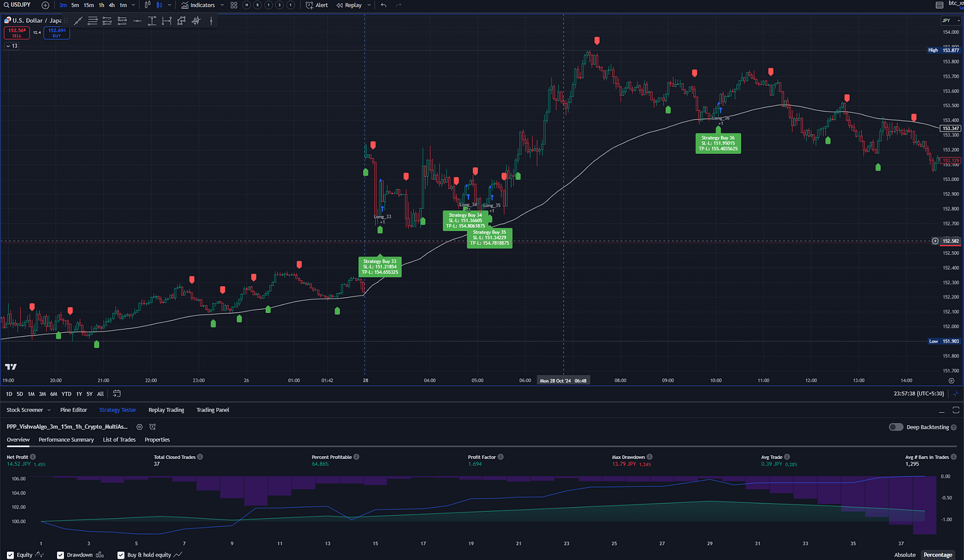This screenshot has width=964, height=560.
Task: Select the Performance Summary sub-tab
Action: coord(66,440)
